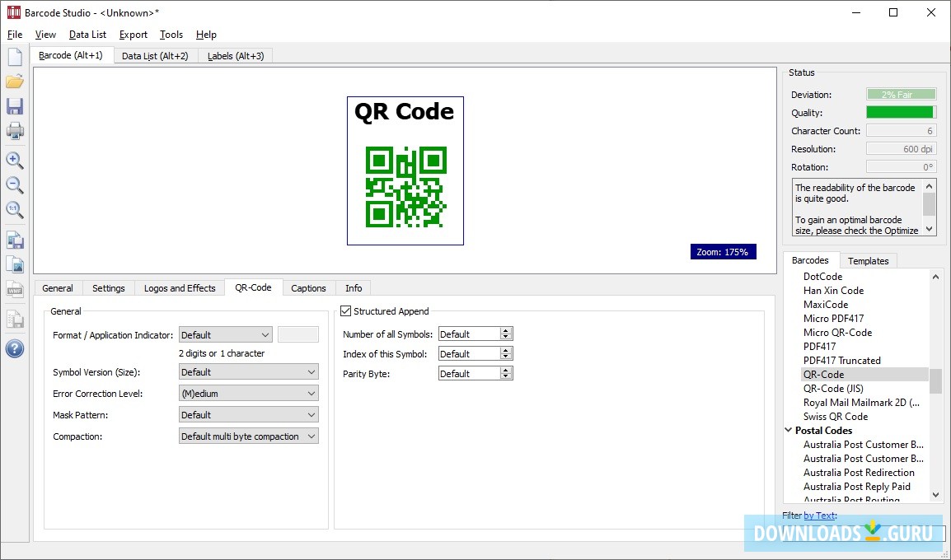Zoom in on the barcode preview
Viewport: 951px width, 560px height.
pos(15,161)
